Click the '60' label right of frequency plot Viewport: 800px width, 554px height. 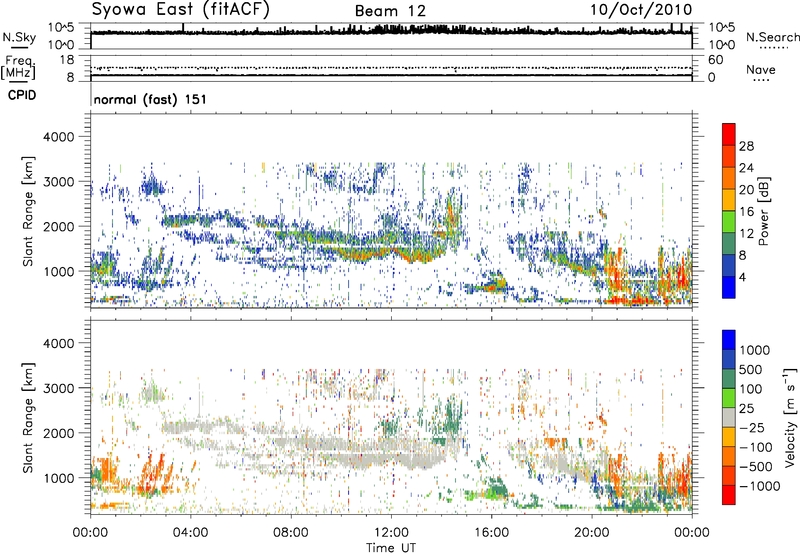tap(715, 60)
